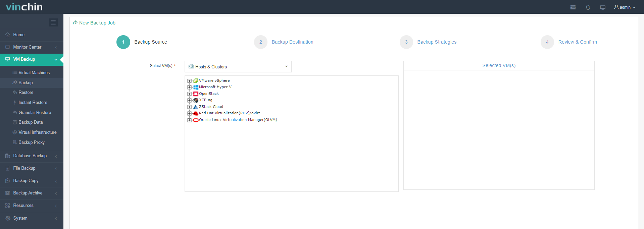Expand Backup Archive menu
Image resolution: width=644 pixels, height=229 pixels.
click(x=32, y=193)
